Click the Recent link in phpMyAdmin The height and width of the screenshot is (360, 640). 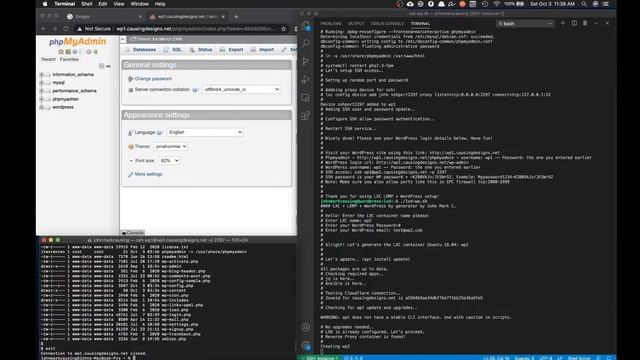[48, 60]
